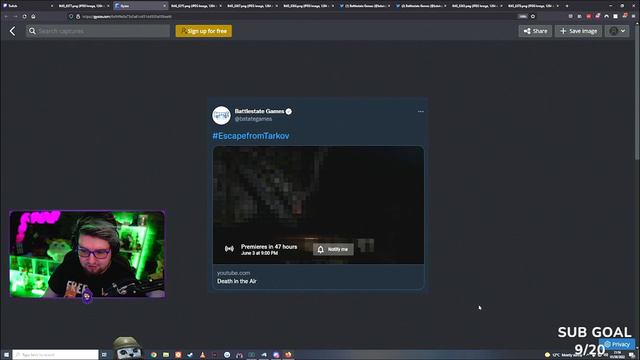Click the Battlestate Games avatar

click(221, 115)
